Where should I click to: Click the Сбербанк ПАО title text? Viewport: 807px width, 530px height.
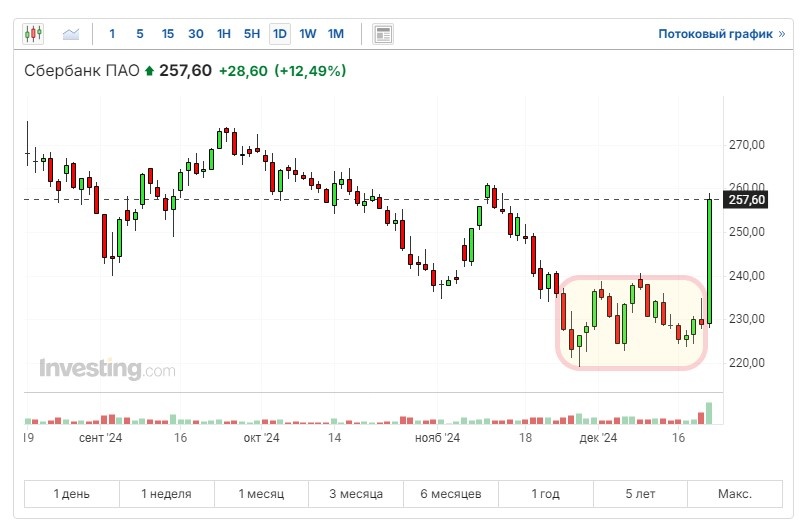coord(82,70)
